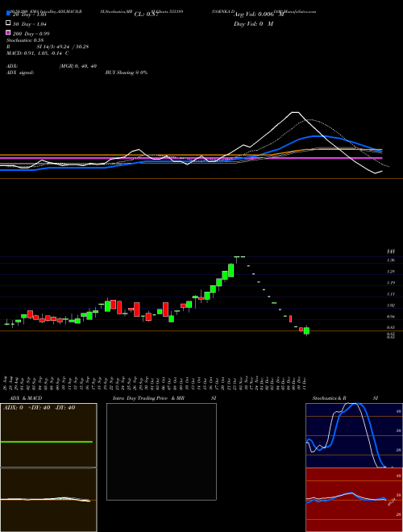Viewport: 403px width, 532px height.
Task: Click the 'Stochastics & R' panel title
Action: 329,398
